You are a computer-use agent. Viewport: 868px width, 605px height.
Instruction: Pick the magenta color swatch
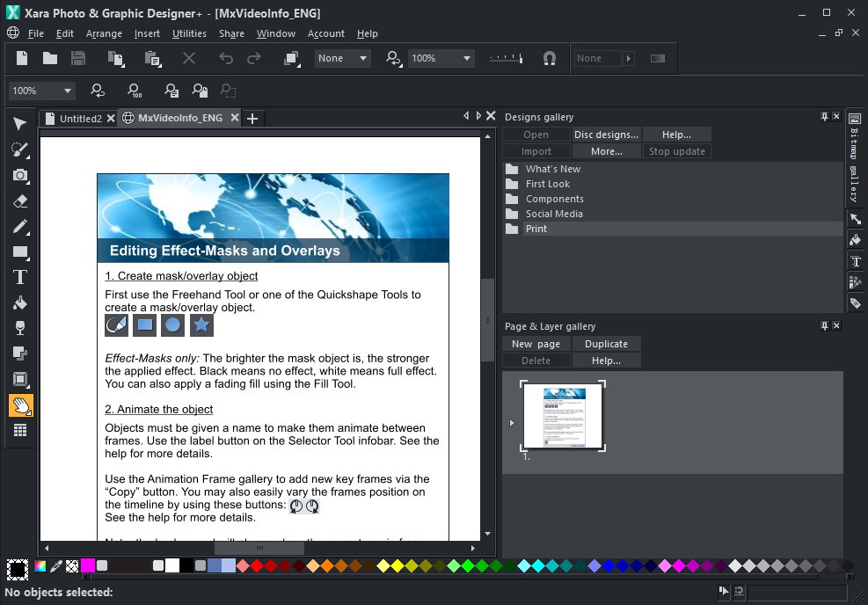click(88, 565)
